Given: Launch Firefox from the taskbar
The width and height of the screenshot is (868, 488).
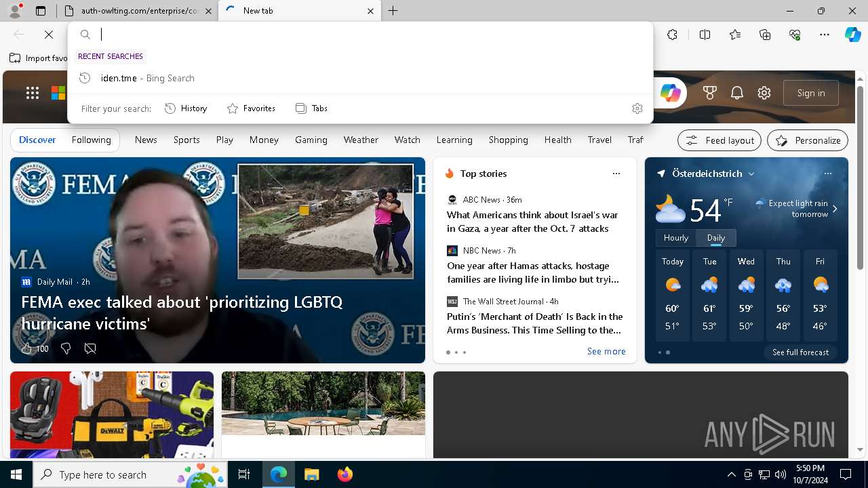Looking at the screenshot, I should tap(344, 474).
